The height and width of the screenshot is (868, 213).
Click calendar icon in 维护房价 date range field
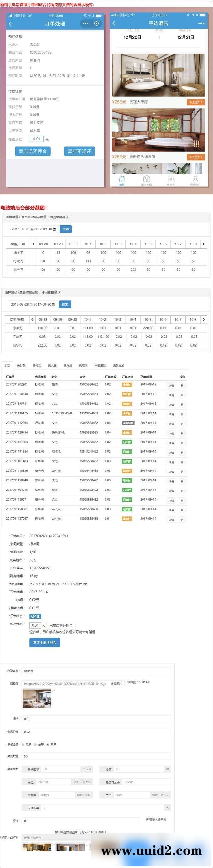54,304
